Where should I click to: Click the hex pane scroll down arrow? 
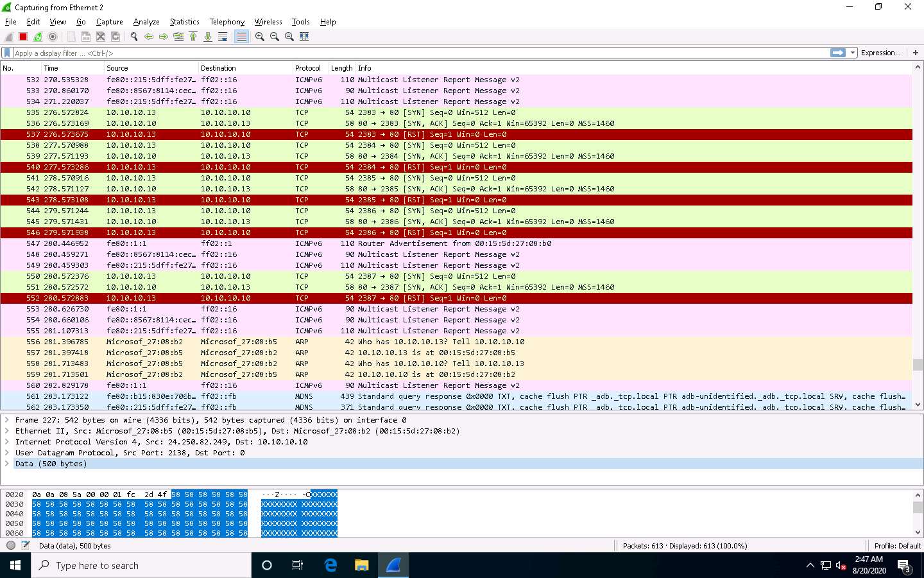(918, 532)
